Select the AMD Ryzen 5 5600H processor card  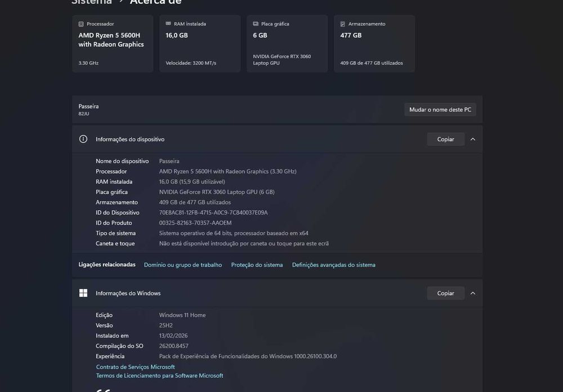pyautogui.click(x=113, y=43)
